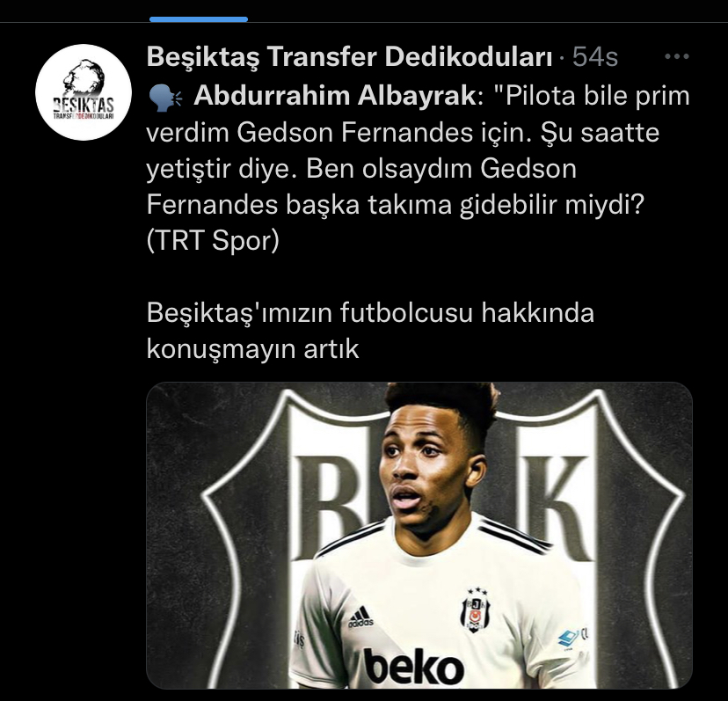Click the small BJK crest on the jersey
The image size is (728, 701).
pyautogui.click(x=476, y=610)
